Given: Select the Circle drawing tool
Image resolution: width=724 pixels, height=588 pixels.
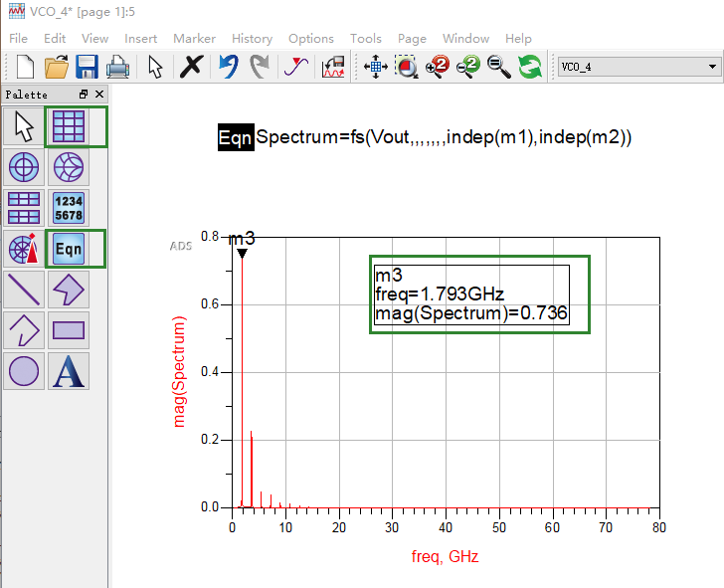Looking at the screenshot, I should pos(24,371).
